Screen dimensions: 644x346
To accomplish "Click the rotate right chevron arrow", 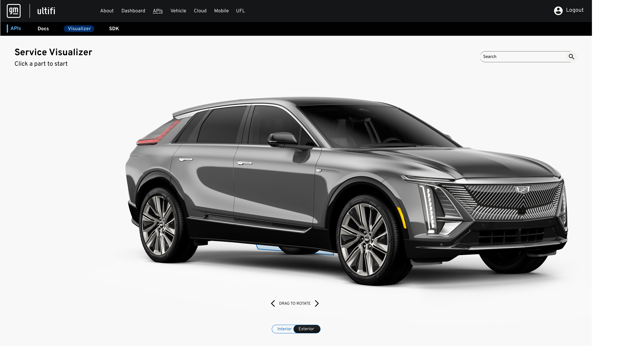I will tap(317, 303).
